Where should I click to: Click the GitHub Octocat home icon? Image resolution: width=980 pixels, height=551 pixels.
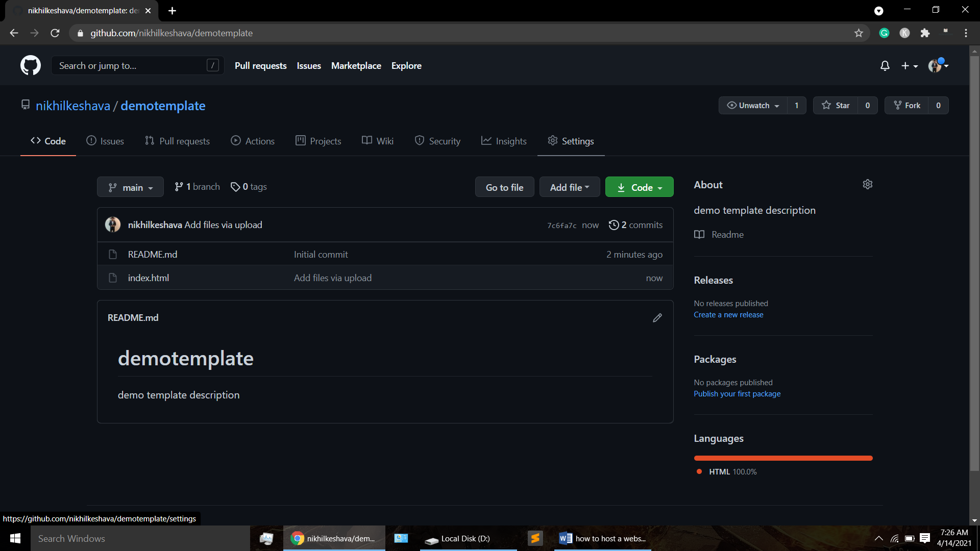(31, 65)
